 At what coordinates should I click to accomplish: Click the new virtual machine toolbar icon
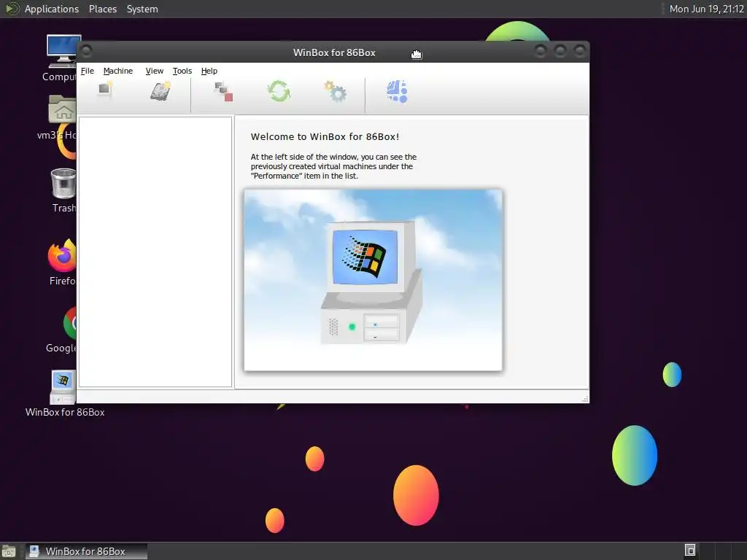tap(105, 90)
